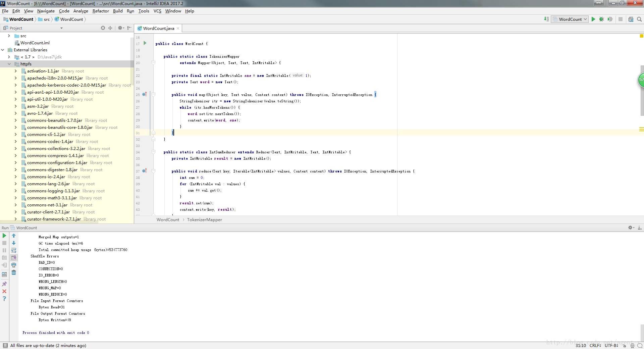
Task: Open Run panel help question mark
Action: 4,299
